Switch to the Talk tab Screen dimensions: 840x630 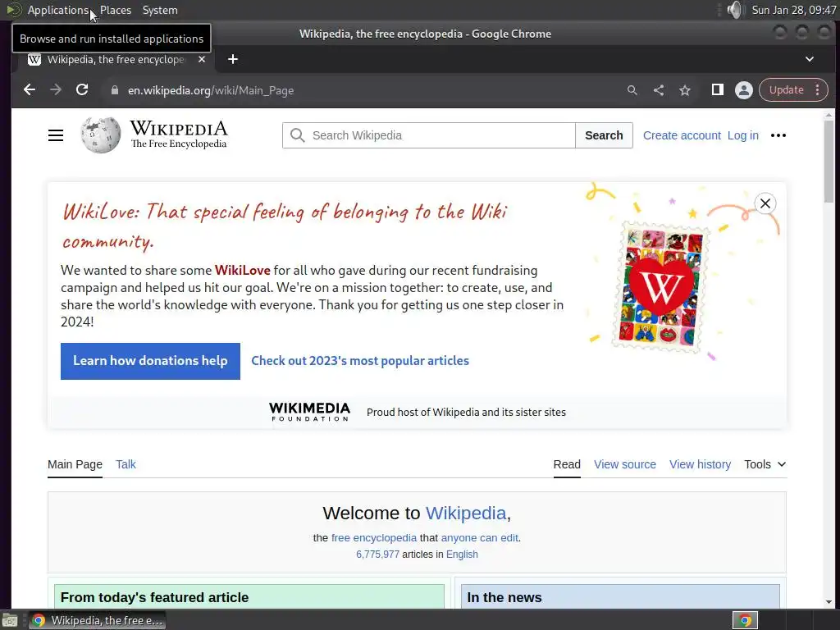pos(126,464)
